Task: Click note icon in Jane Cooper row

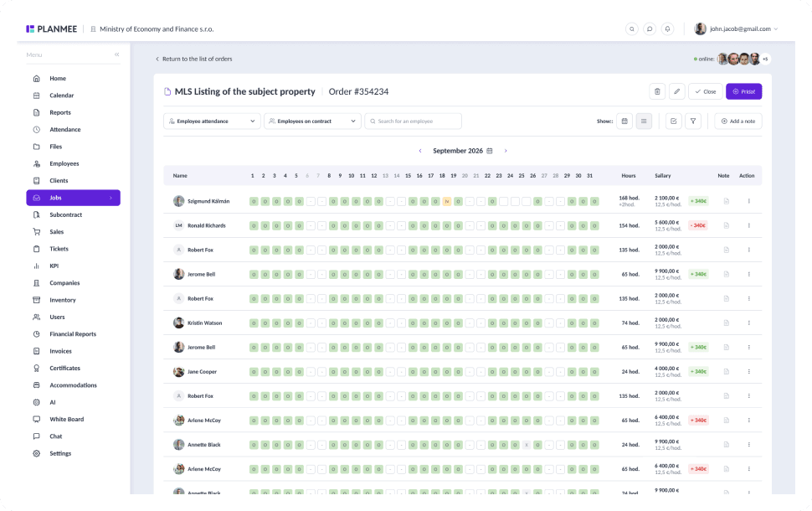Action: (x=727, y=372)
